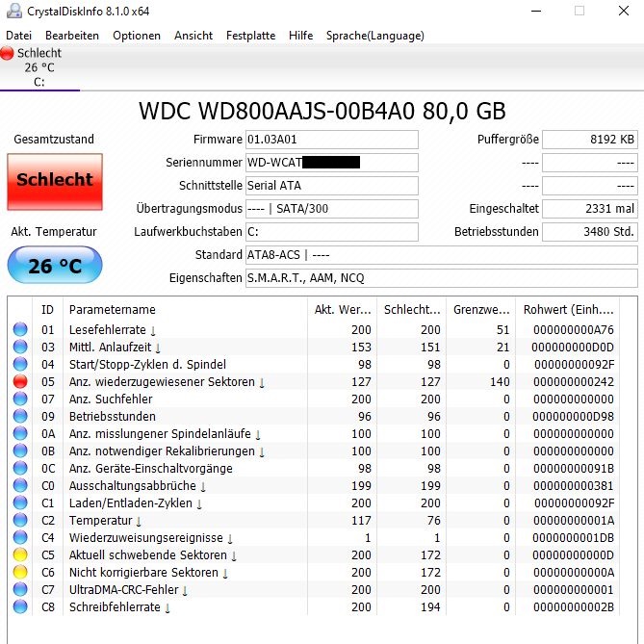Click raw value 000000000242
This screenshot has height=644, width=644.
pos(574,381)
